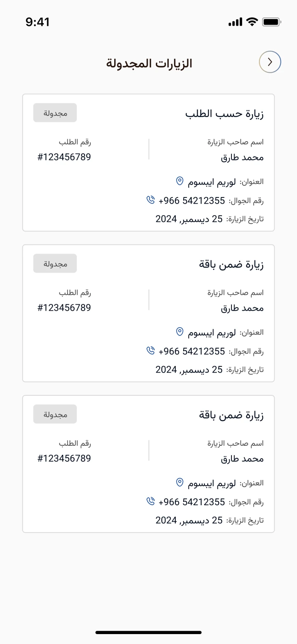Tap phone number +966 54212355 in second card
Image resolution: width=297 pixels, height=644 pixels.
click(x=192, y=352)
